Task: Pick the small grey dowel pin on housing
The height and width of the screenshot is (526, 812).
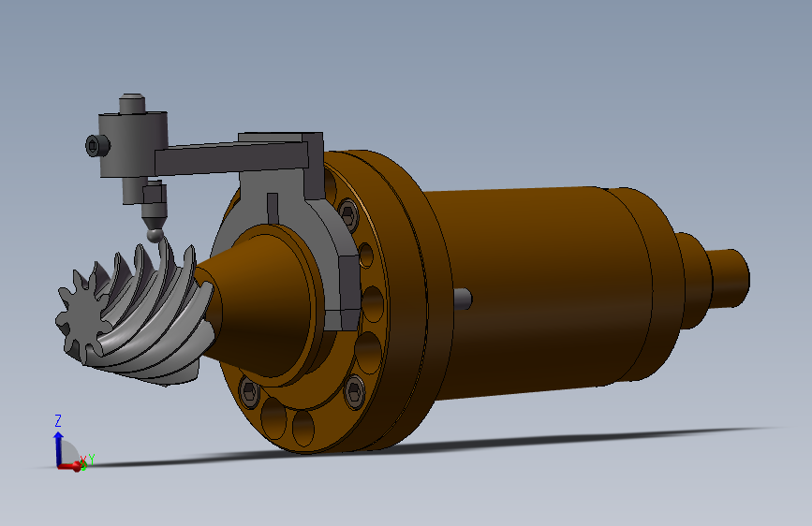Action: click(464, 300)
